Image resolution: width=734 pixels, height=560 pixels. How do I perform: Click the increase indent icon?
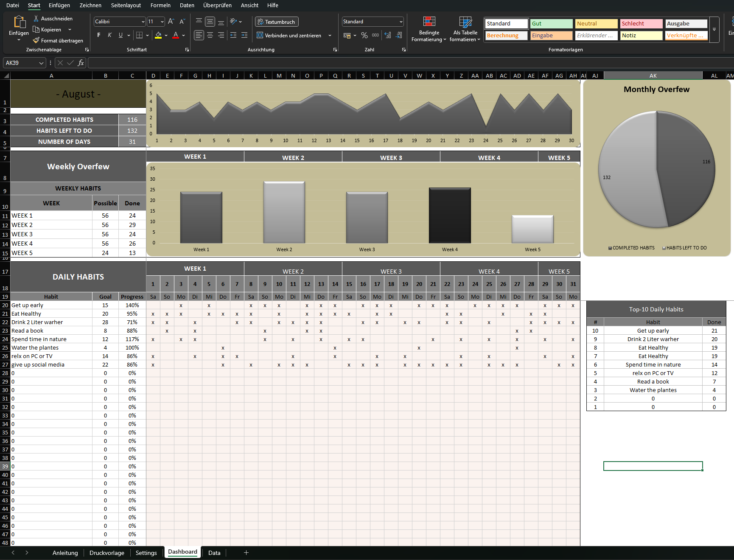click(x=244, y=36)
